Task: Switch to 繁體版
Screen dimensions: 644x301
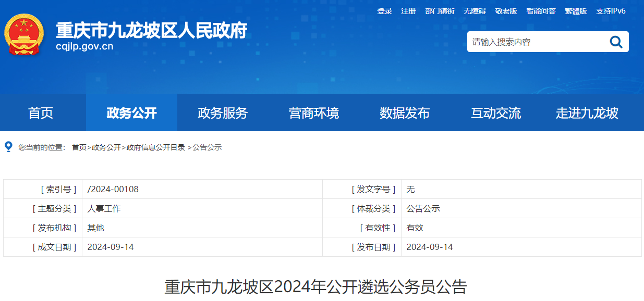Action: point(576,11)
